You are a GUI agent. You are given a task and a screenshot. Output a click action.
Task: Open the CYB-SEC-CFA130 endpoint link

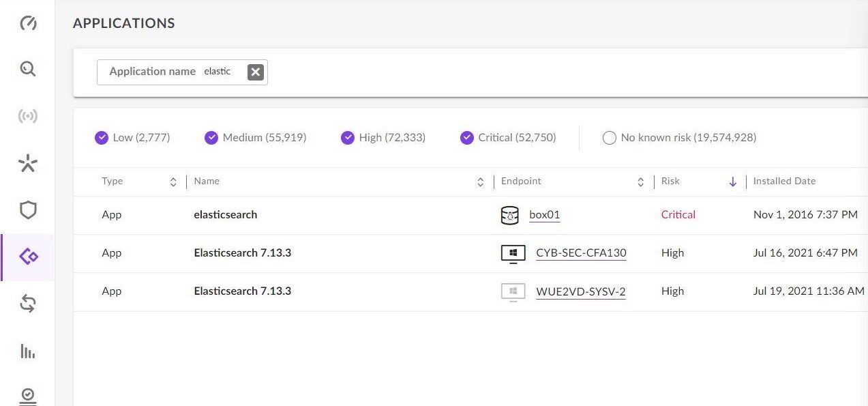pyautogui.click(x=581, y=253)
